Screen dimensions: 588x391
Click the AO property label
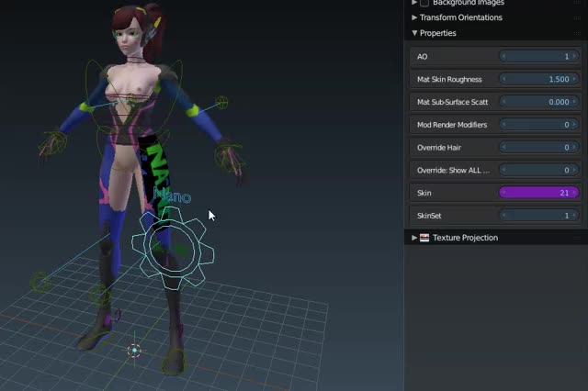tap(422, 57)
